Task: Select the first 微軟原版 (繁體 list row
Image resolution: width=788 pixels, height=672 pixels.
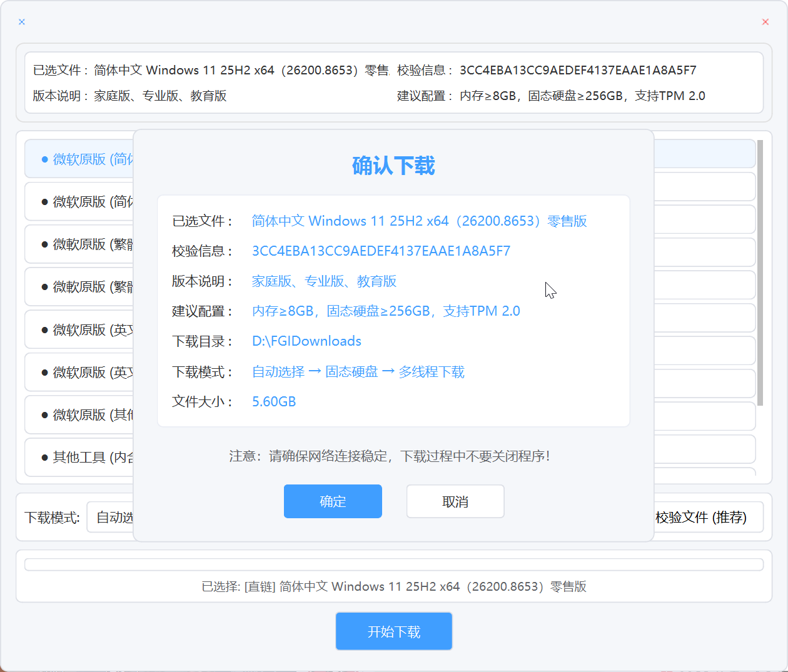Action: (x=79, y=244)
